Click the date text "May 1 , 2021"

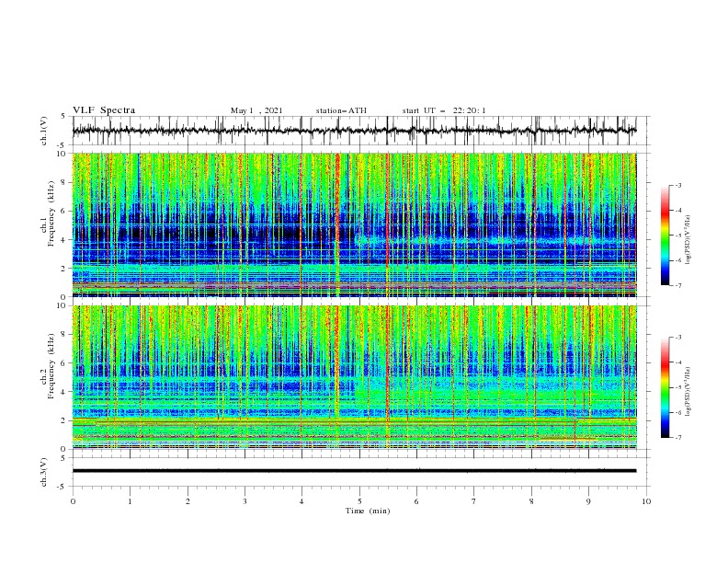(x=256, y=110)
